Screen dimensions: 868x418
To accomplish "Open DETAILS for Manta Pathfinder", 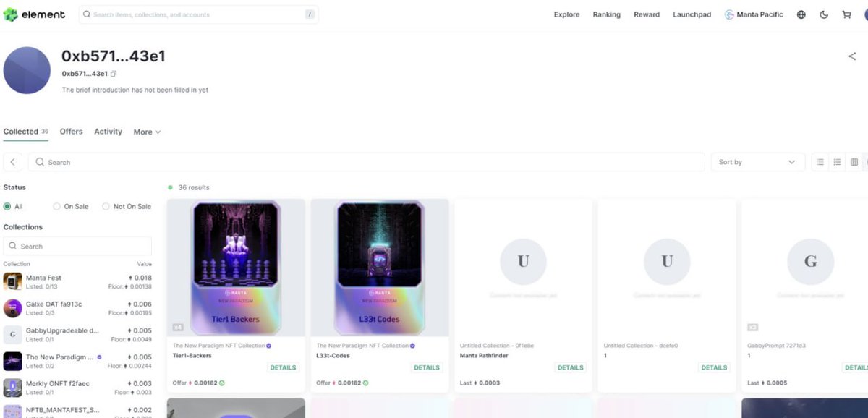I will (x=570, y=367).
